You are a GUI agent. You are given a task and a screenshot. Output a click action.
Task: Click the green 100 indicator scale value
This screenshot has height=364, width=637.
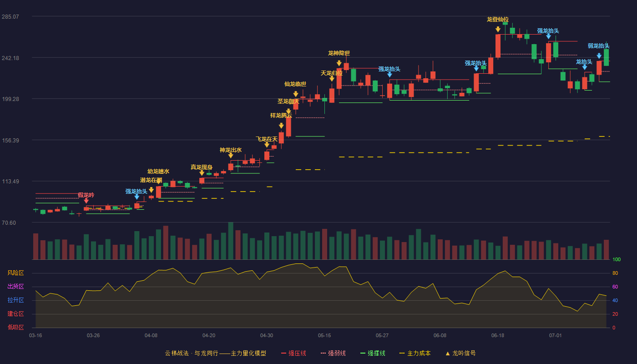click(617, 259)
